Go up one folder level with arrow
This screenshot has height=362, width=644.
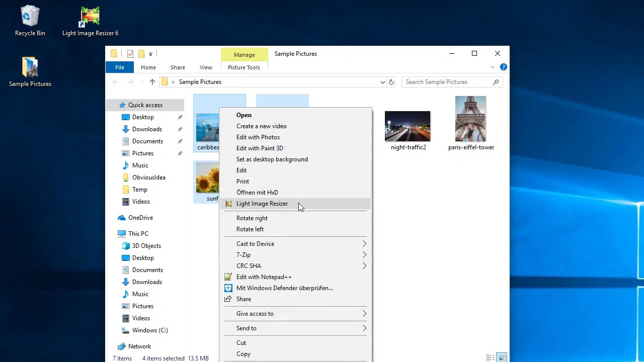tap(152, 82)
